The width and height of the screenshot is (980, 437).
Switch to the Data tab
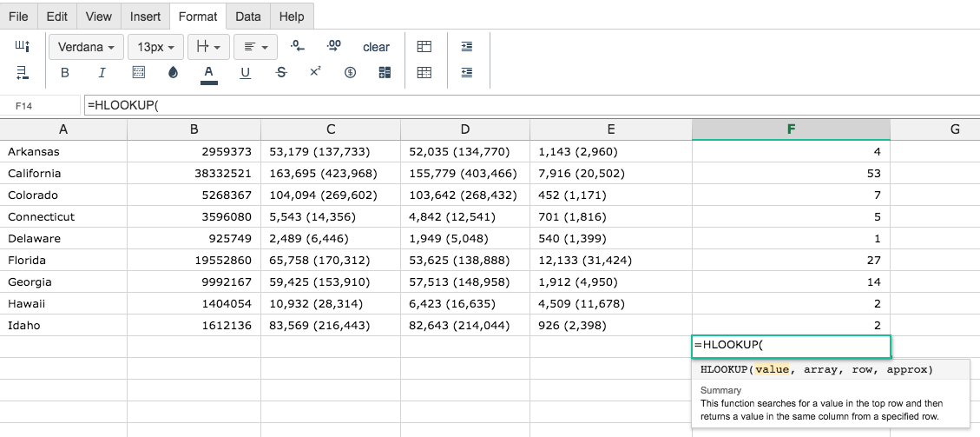(x=248, y=17)
